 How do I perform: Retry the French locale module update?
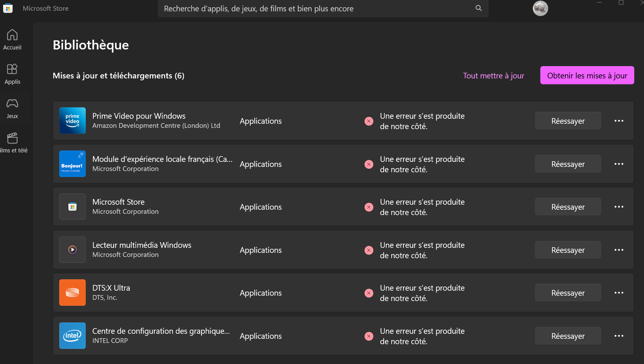point(568,164)
